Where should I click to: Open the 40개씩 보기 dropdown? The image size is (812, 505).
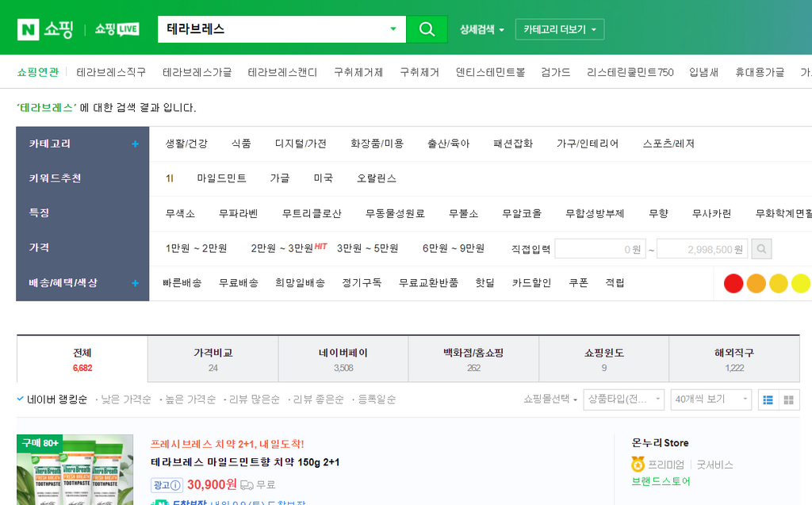point(710,400)
